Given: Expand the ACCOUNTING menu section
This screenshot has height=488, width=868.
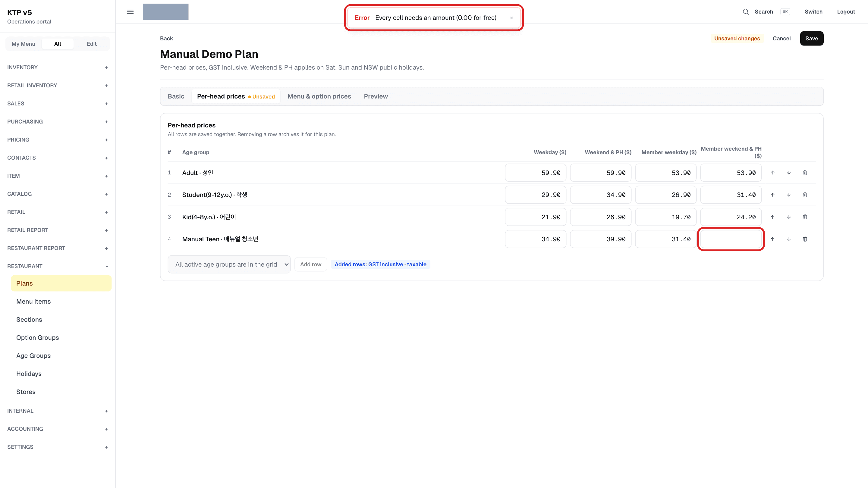Looking at the screenshot, I should [58, 429].
